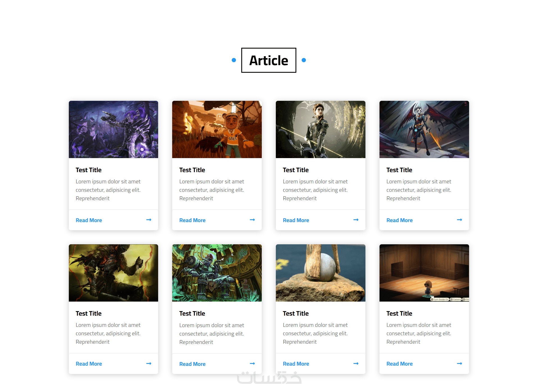The height and width of the screenshot is (392, 539).
Task: Click Test Title under the green robot image
Action: tap(192, 313)
